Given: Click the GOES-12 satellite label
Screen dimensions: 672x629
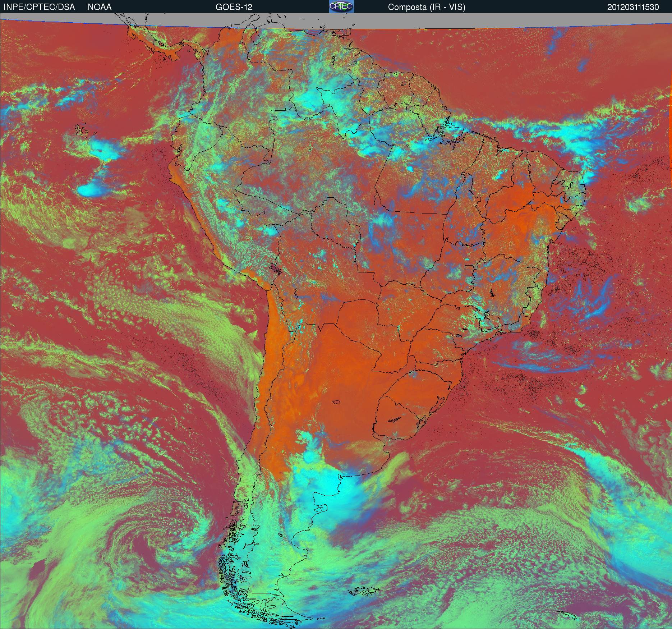Looking at the screenshot, I should coord(234,7).
